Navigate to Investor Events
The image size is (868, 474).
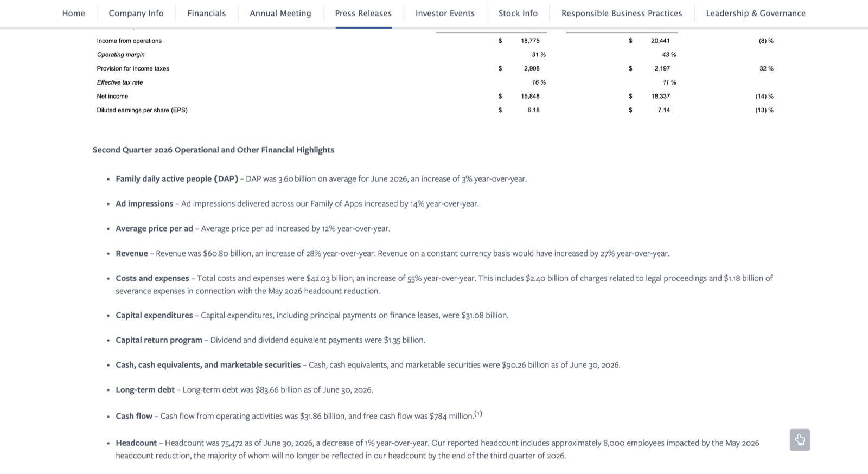[445, 13]
